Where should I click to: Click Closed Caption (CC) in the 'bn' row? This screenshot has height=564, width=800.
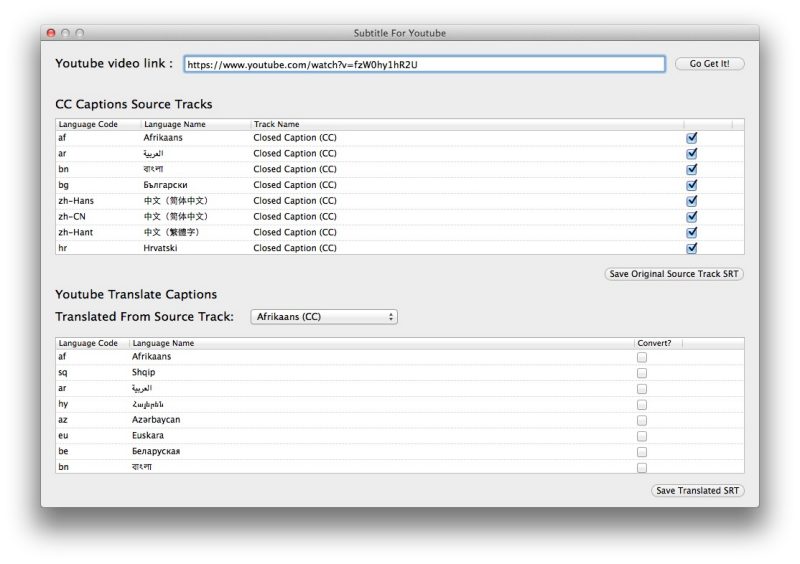pos(295,169)
